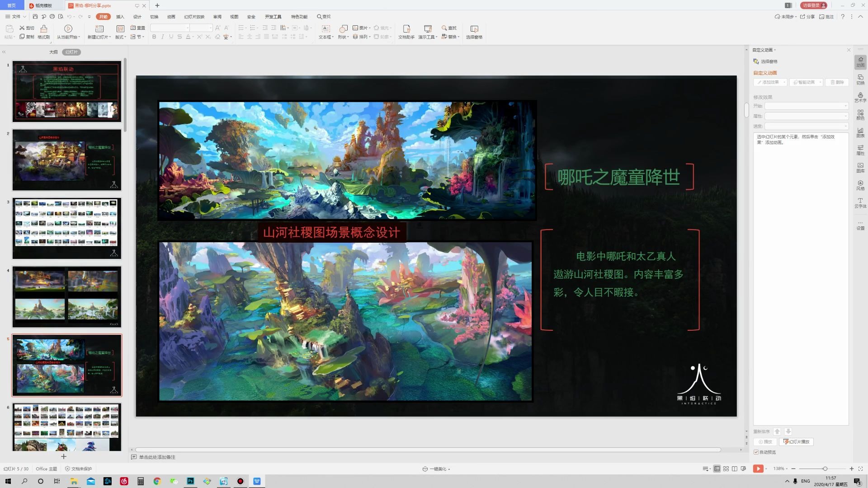This screenshot has width=868, height=488.
Task: Toggle the 自动预览 checkbox
Action: click(756, 452)
